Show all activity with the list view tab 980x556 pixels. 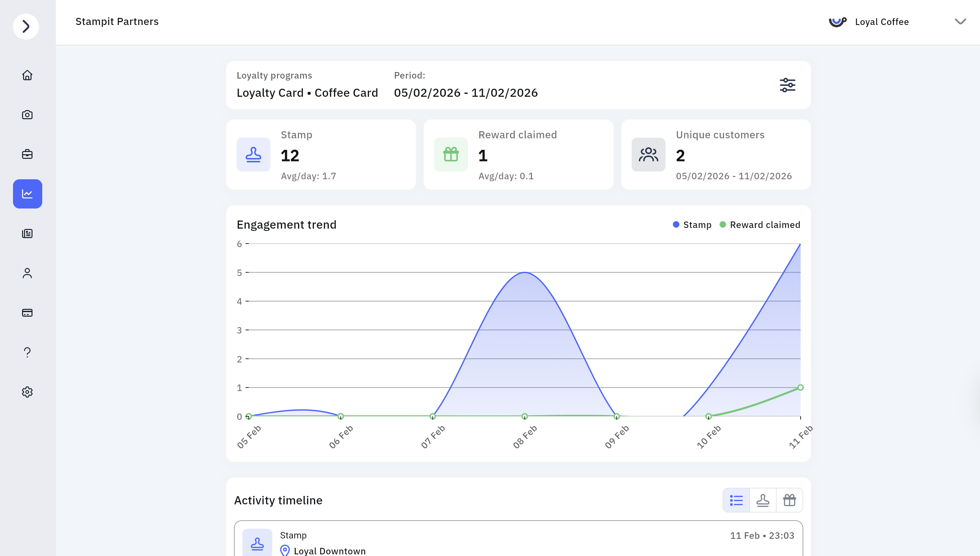[736, 500]
